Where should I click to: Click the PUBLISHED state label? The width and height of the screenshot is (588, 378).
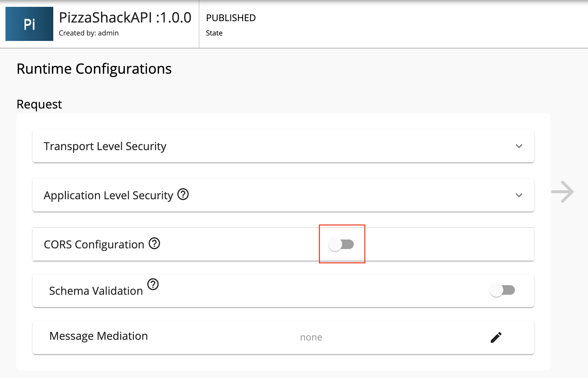pos(230,18)
